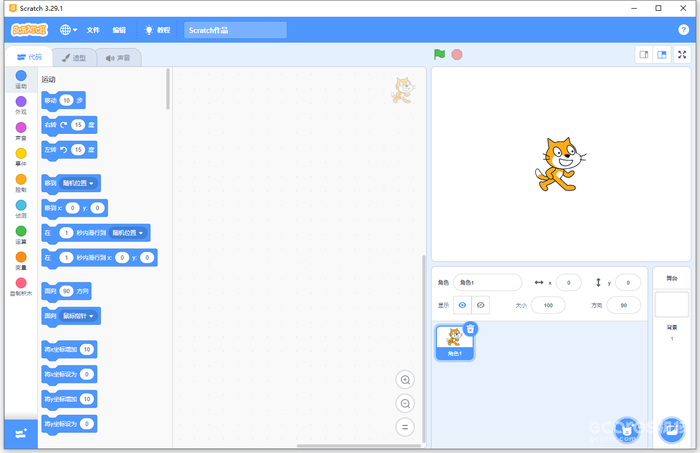
Task: Show the sprite using eye icon
Action: [462, 304]
